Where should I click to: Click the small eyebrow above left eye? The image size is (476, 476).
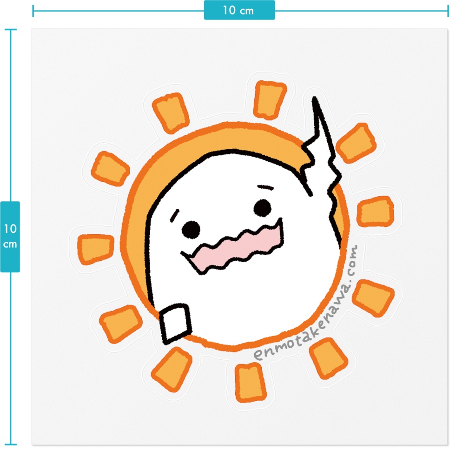174,216
